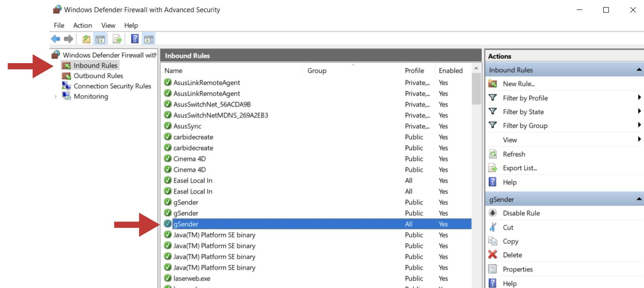Expand the Monitoring tree node
The height and width of the screenshot is (288, 644).
tap(55, 96)
